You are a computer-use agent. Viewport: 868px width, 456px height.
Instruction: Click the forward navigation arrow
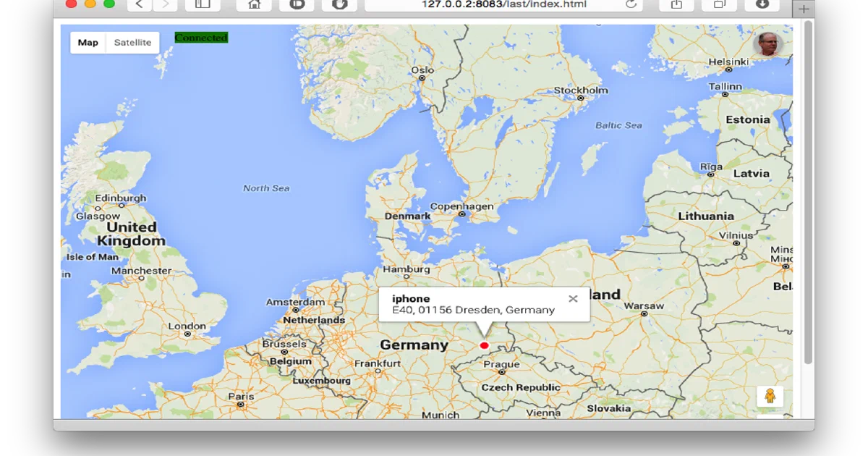[165, 5]
